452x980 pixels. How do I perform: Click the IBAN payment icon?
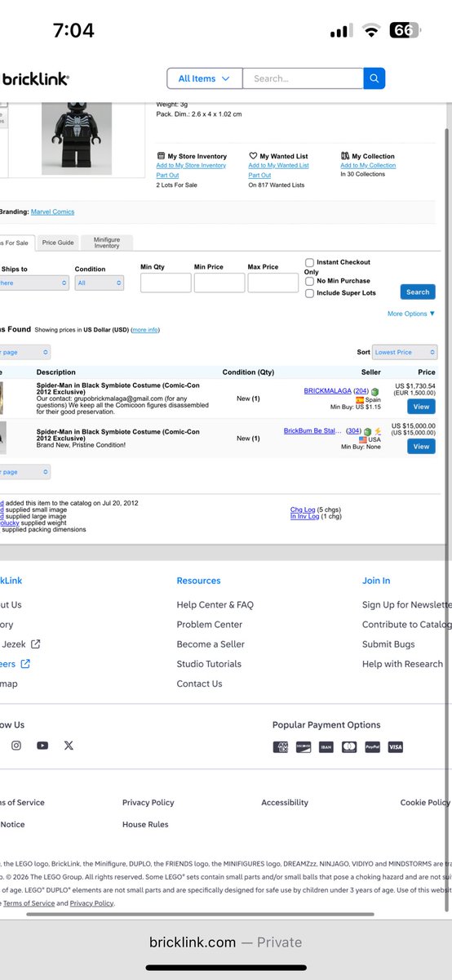(x=326, y=747)
